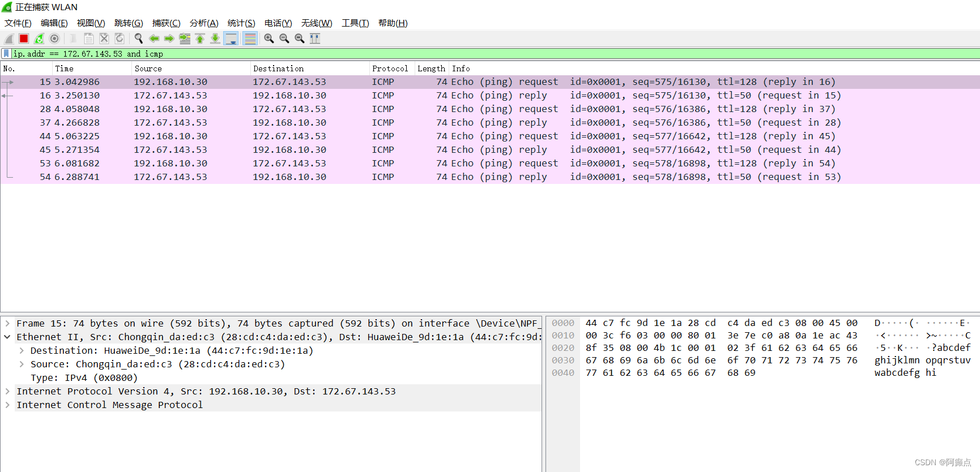This screenshot has width=980, height=472.
Task: Select packet 45 echo reply row
Action: click(490, 150)
